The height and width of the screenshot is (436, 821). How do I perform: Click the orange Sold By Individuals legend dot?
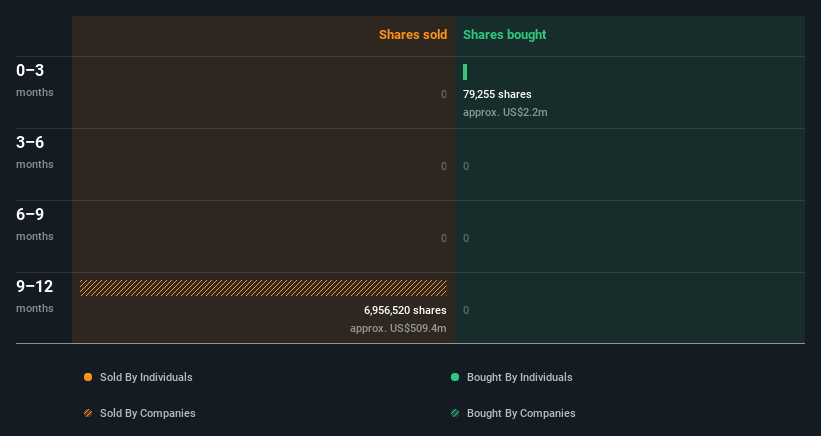(88, 377)
